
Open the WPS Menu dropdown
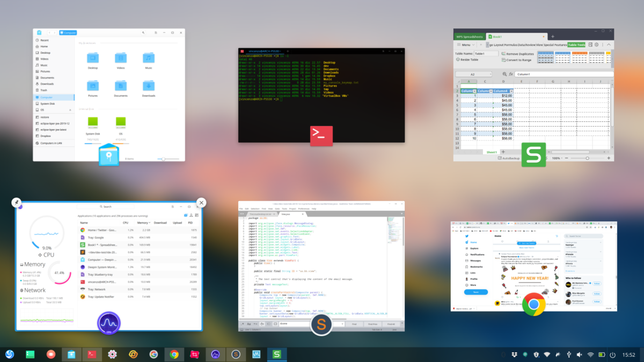pyautogui.click(x=466, y=45)
